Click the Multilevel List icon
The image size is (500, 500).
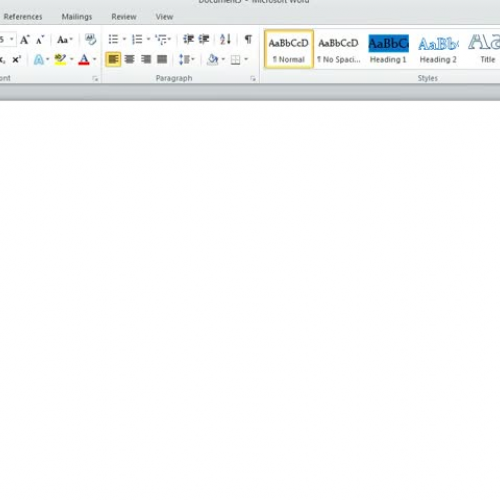(163, 39)
